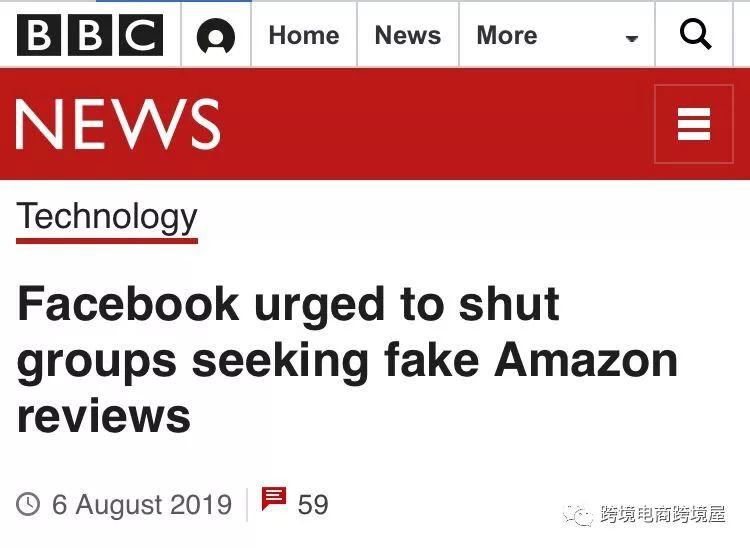Open the Technology section link
750x548 pixels.
[x=107, y=217]
